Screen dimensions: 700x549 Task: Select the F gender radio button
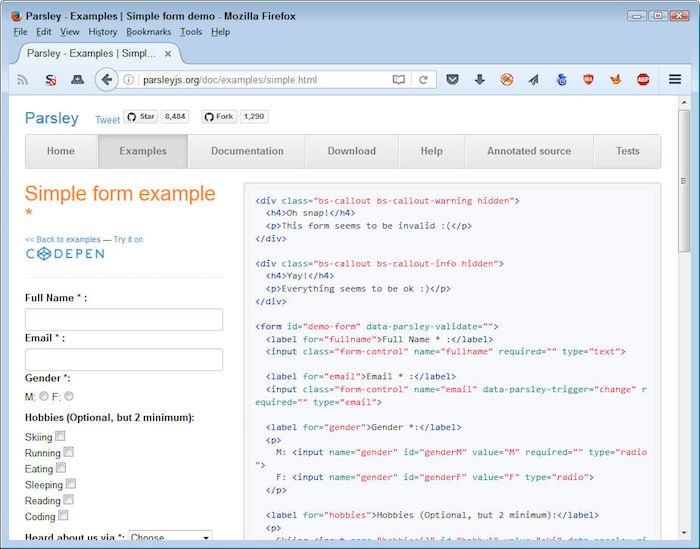[69, 396]
